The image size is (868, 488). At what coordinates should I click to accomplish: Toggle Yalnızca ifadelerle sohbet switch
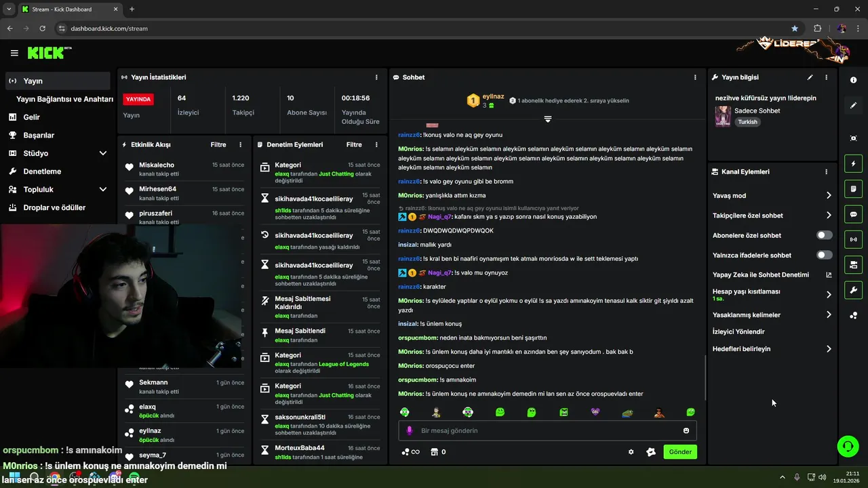[x=825, y=255]
